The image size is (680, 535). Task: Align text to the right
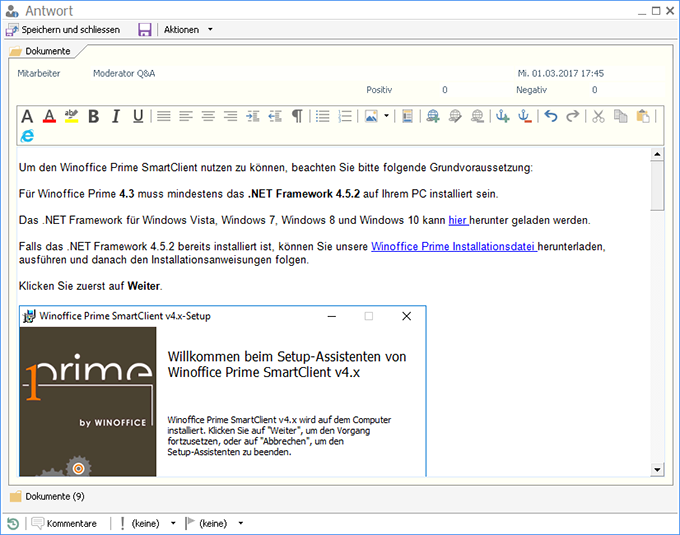click(x=230, y=116)
